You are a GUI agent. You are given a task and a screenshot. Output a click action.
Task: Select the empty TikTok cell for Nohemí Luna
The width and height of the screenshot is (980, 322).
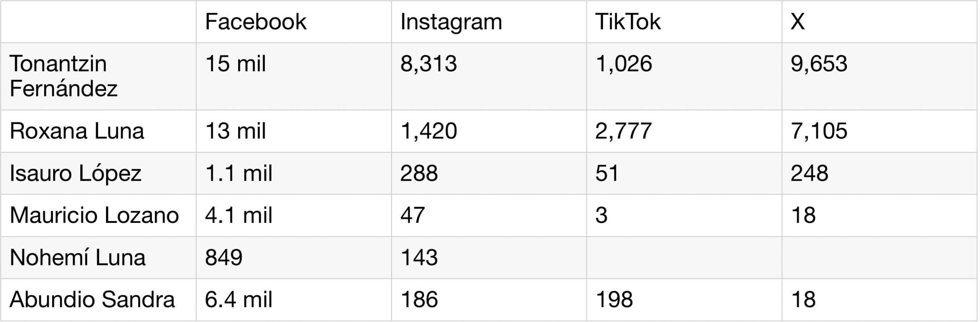click(x=684, y=258)
